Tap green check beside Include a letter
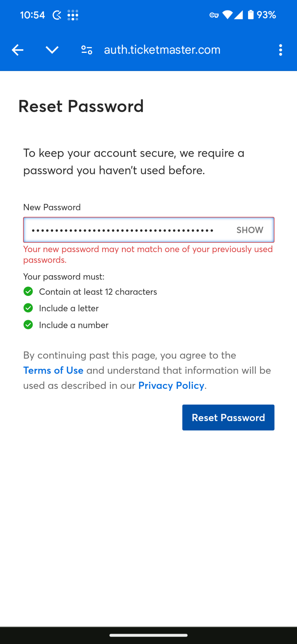 [x=28, y=308]
